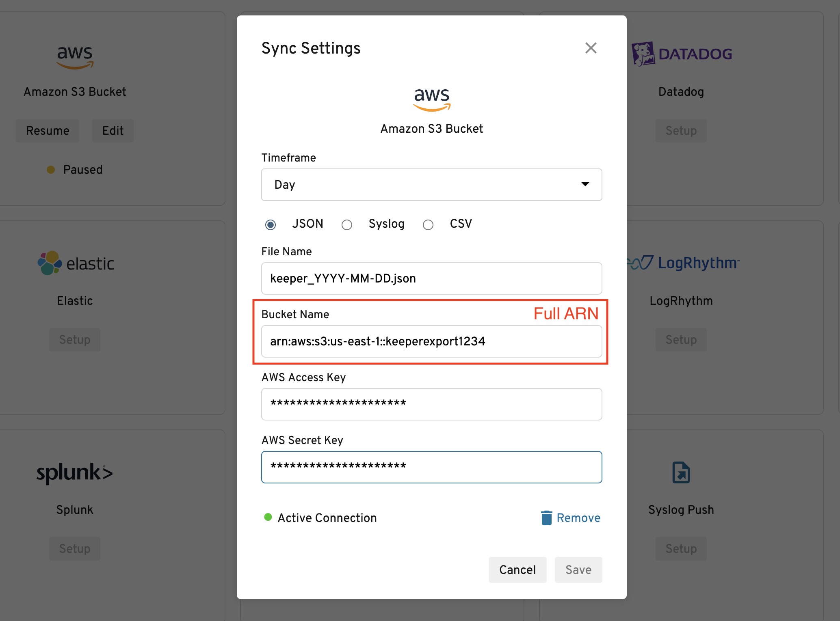Click the AWS logo in the dialog

point(431,99)
